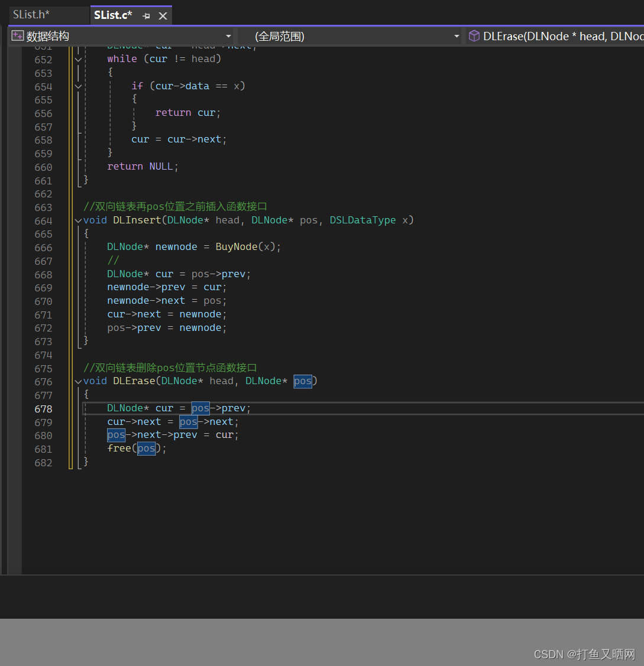
Task: Click DSLDataType in the DLInsert signature
Action: [x=363, y=220]
